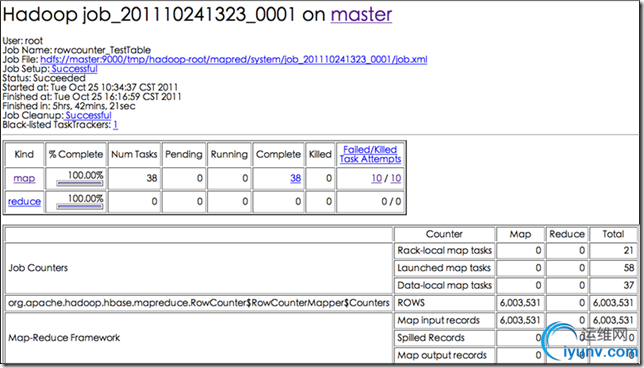Click the Launched map tasks total 58
The image size is (644, 368).
coord(628,268)
